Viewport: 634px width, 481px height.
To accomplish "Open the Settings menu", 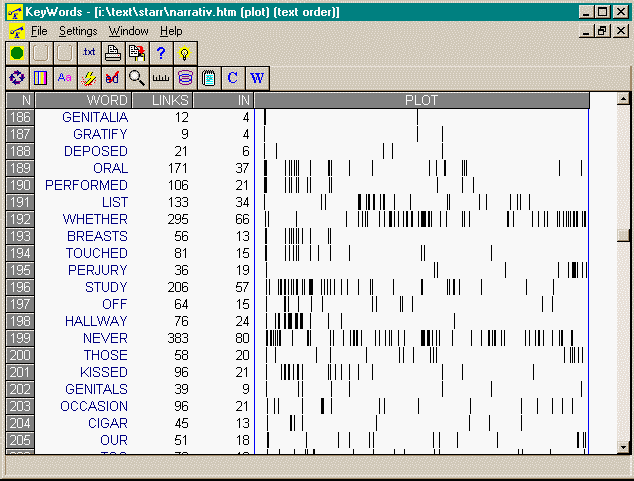I will click(x=78, y=31).
